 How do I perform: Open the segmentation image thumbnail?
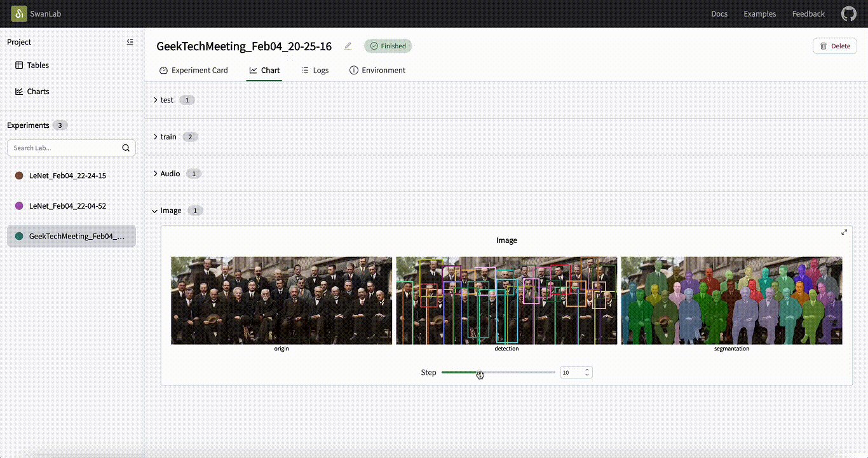click(731, 300)
